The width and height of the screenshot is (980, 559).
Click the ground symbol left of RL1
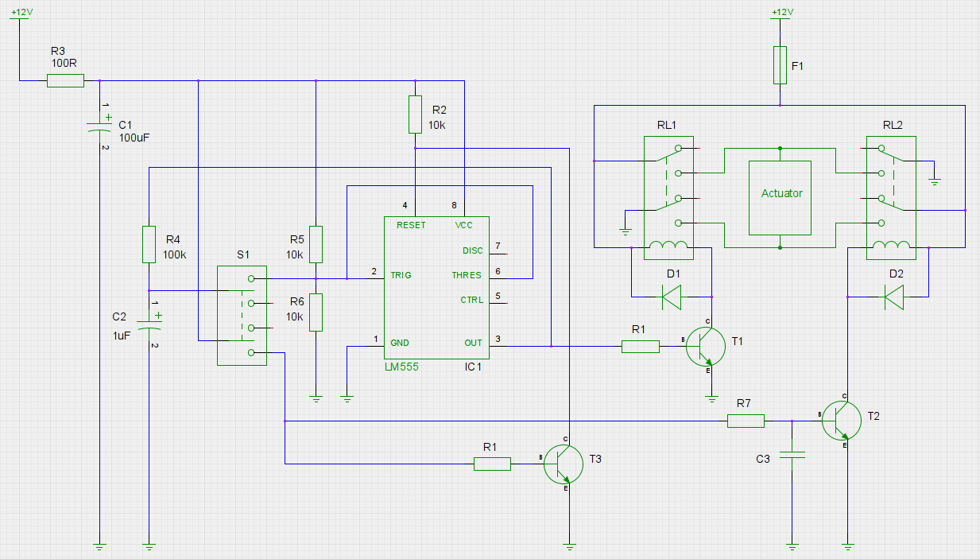626,231
